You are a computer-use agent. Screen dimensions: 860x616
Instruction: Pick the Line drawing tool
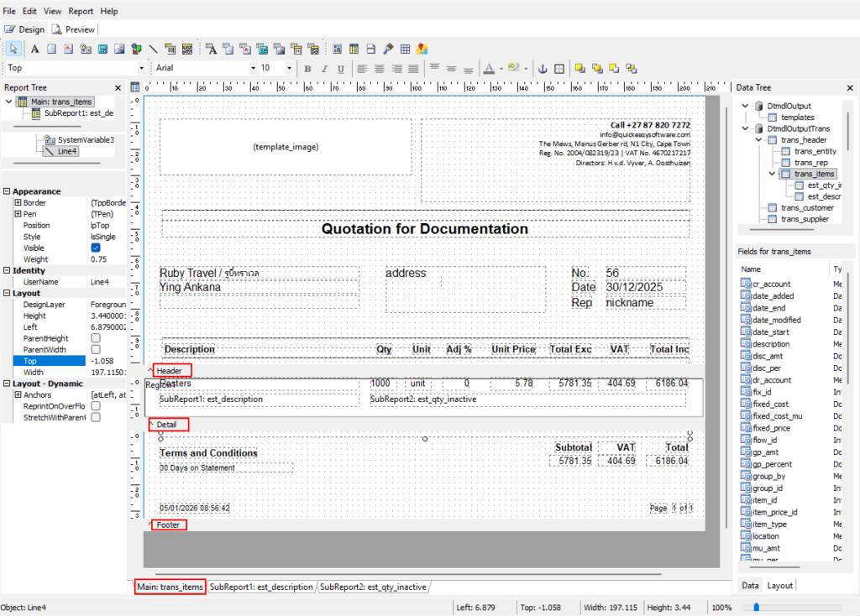pyautogui.click(x=152, y=49)
